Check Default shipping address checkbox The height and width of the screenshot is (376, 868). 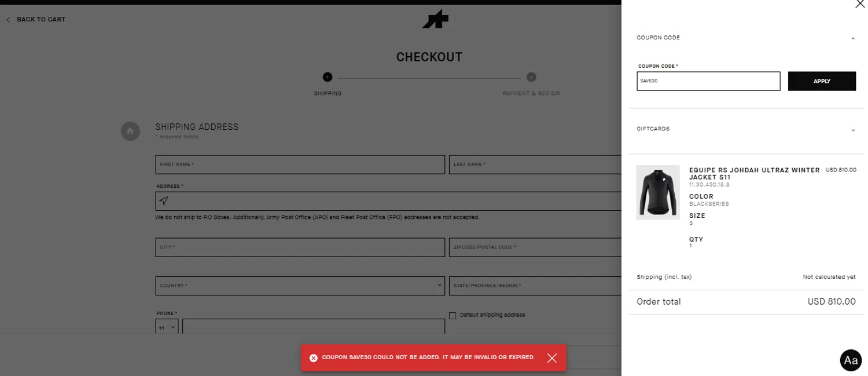click(x=453, y=316)
